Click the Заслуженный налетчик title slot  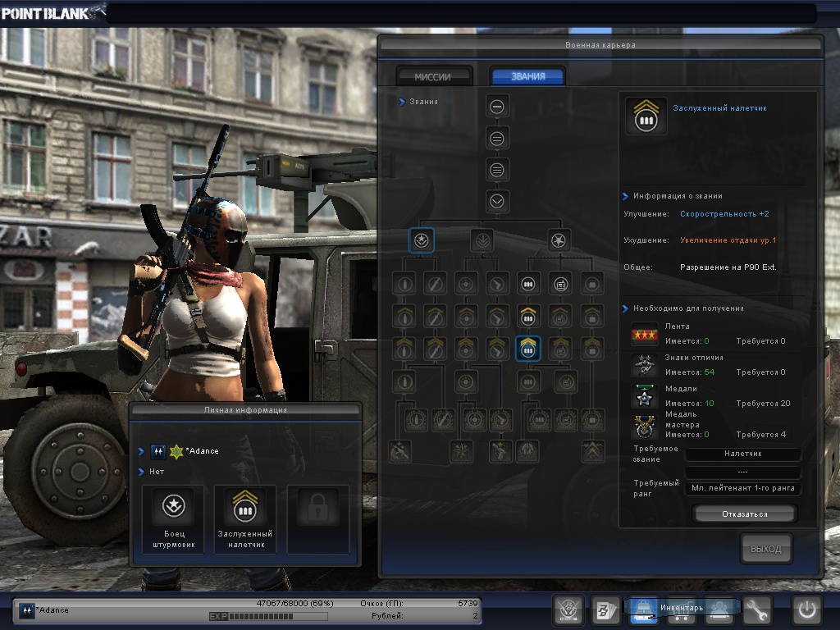tap(244, 519)
